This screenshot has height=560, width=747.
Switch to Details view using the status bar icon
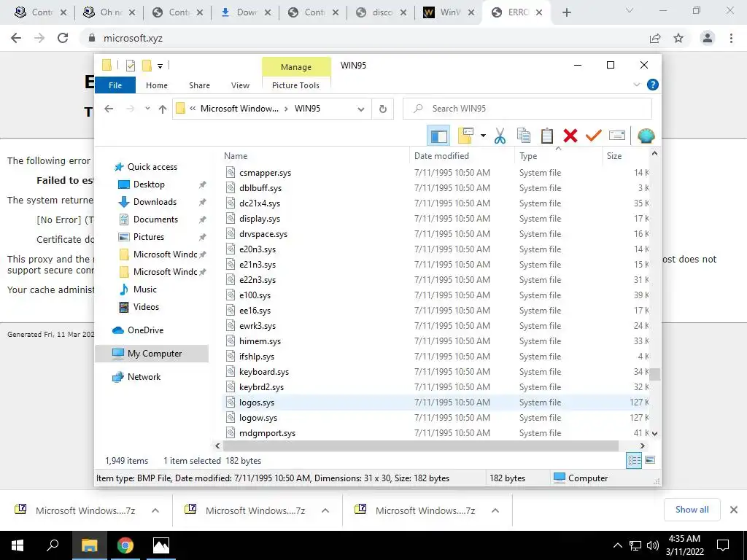click(x=634, y=461)
